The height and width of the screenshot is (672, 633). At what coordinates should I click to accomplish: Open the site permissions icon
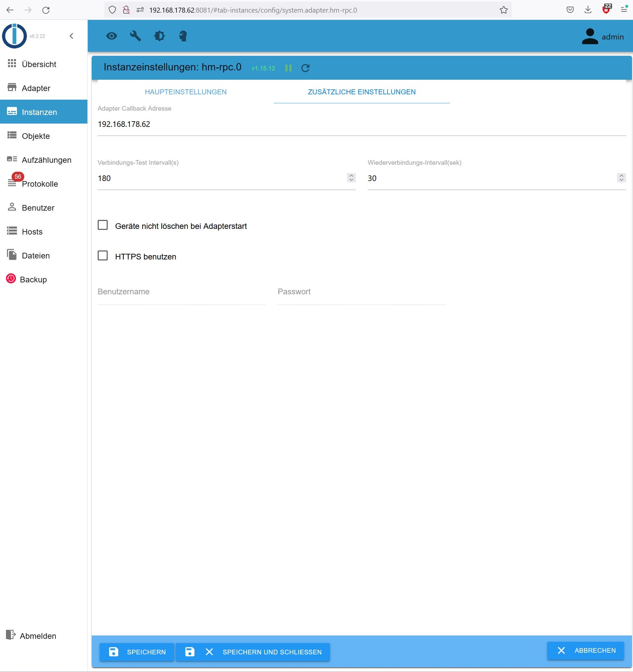click(140, 10)
